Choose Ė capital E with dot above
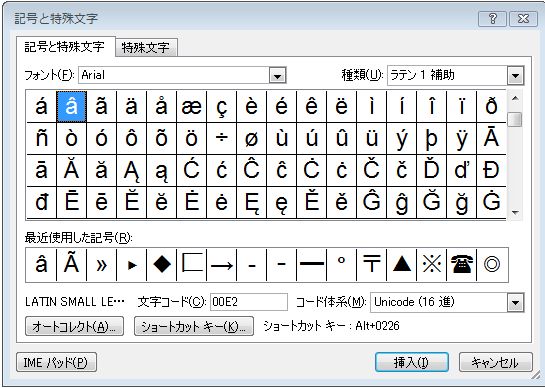545x388 pixels. [x=192, y=202]
